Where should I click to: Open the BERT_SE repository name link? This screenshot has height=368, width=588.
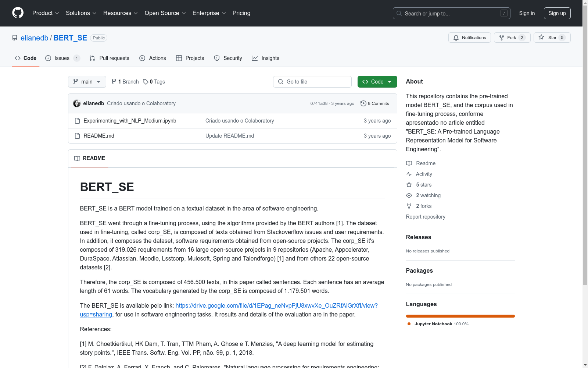point(70,38)
